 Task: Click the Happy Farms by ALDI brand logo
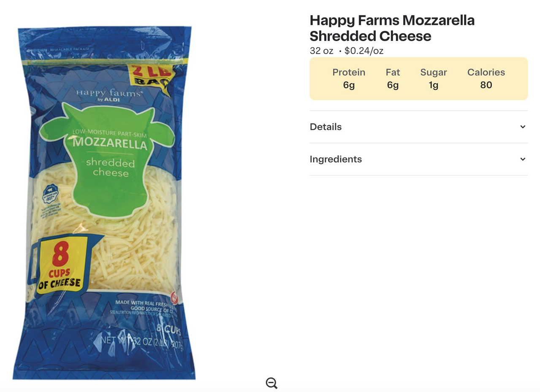click(109, 95)
